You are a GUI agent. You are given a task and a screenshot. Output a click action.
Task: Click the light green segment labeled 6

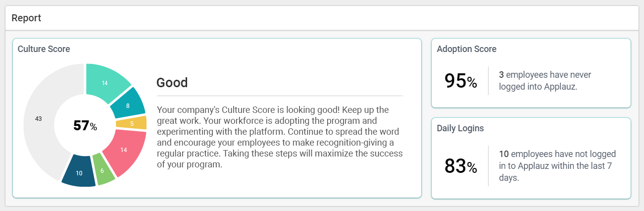(103, 169)
